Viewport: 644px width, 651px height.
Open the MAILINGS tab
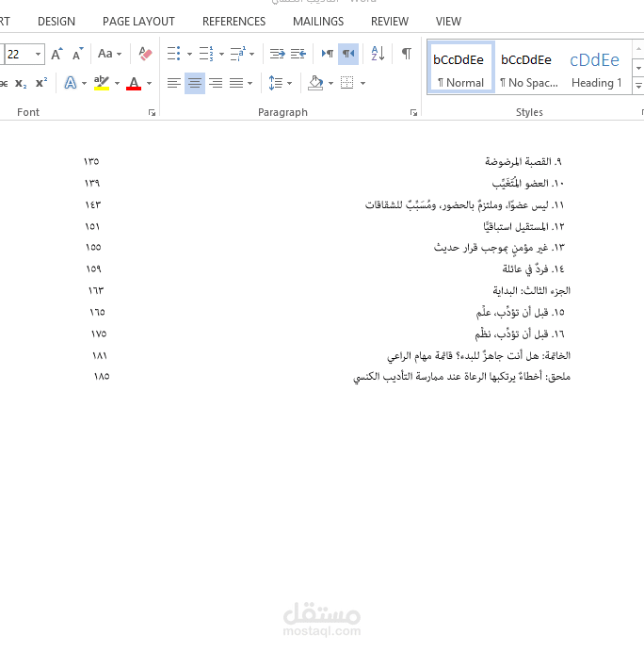318,21
